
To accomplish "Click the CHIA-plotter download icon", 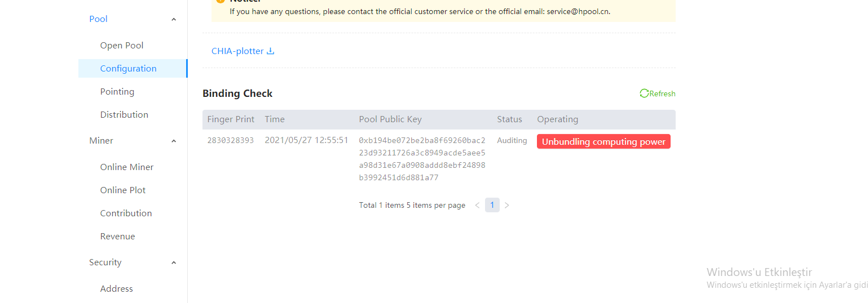I will (x=271, y=51).
